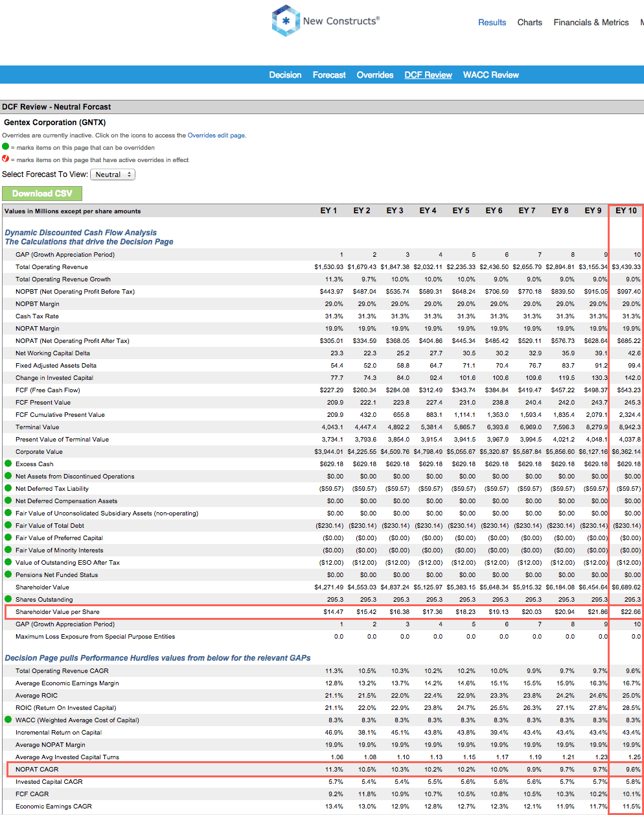Click the FCF Cumulative Present Value label
This screenshot has width=644, height=815.
pyautogui.click(x=60, y=414)
